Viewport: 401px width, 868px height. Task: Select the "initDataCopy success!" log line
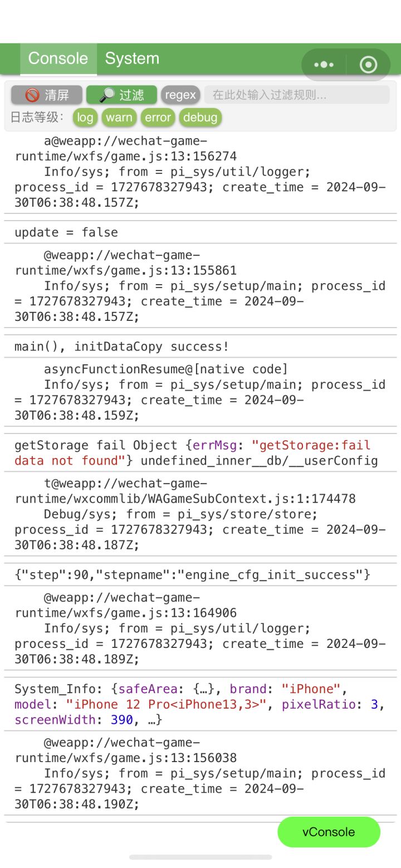[121, 347]
